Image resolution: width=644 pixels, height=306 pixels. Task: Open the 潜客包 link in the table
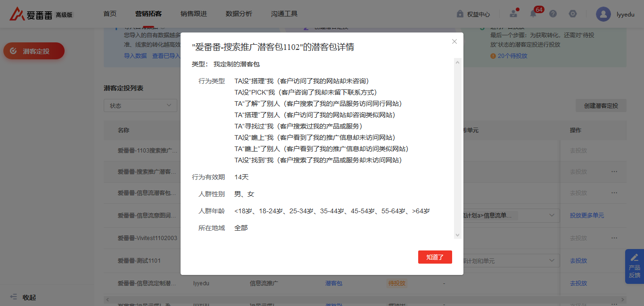pos(333,283)
